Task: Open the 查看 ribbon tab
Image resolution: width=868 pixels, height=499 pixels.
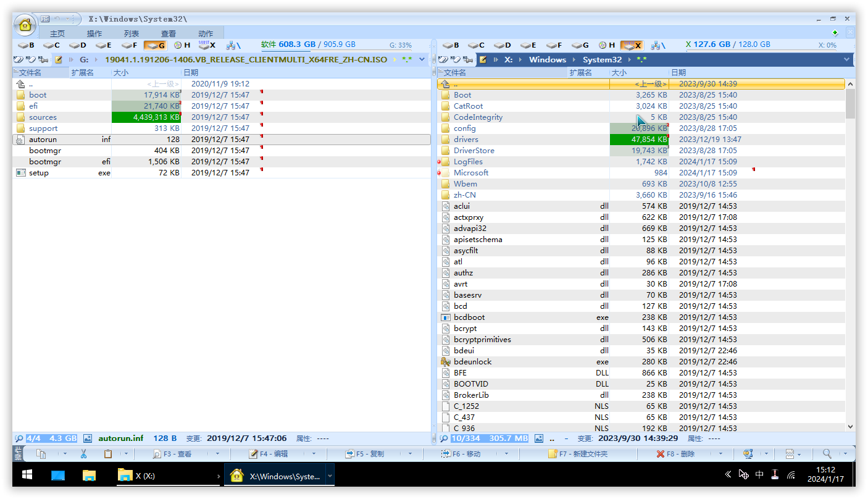Action: pyautogui.click(x=169, y=33)
